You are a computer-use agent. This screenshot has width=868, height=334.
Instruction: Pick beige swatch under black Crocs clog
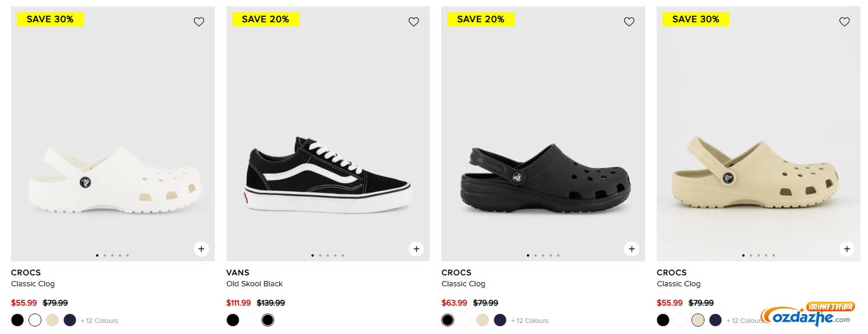tap(483, 320)
